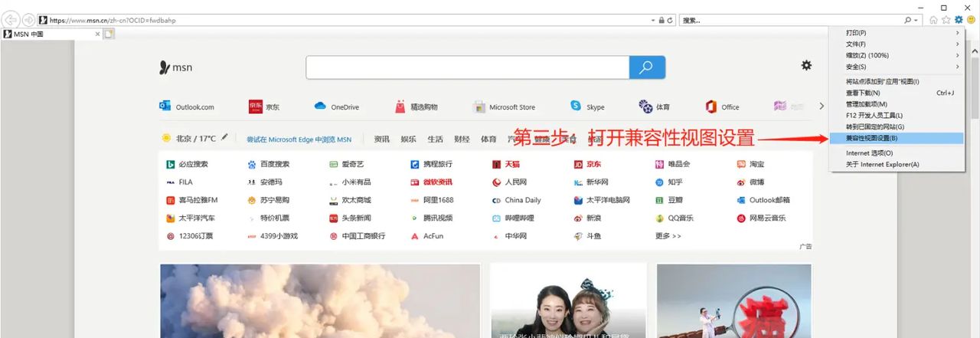This screenshot has height=338, width=980.
Task: Open a new tab button
Action: coord(109,34)
